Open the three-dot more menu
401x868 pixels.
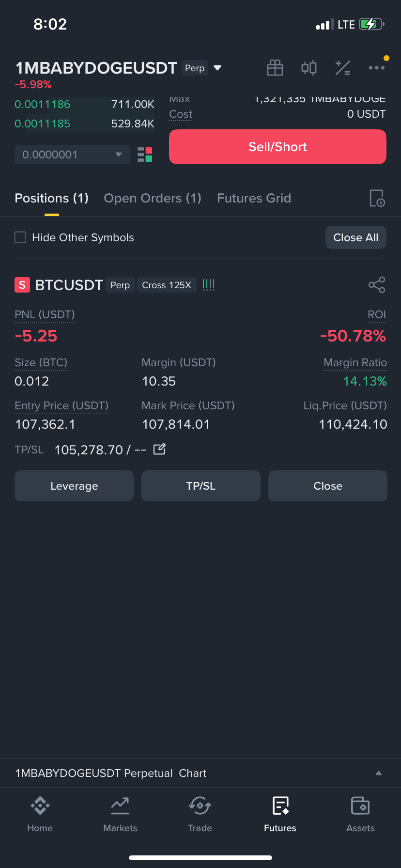point(377,68)
